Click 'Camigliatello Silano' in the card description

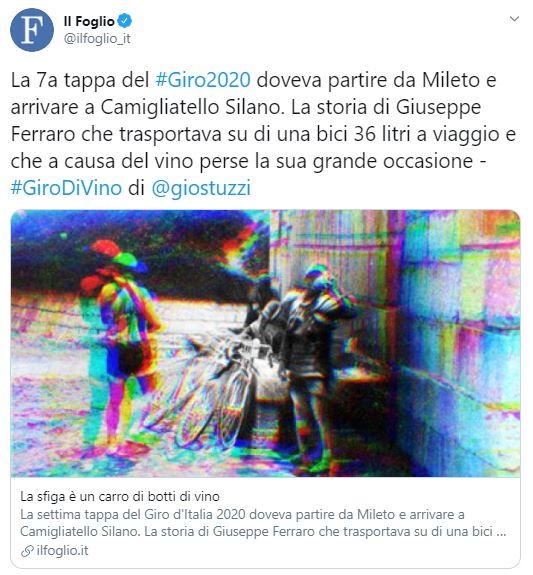[80, 532]
